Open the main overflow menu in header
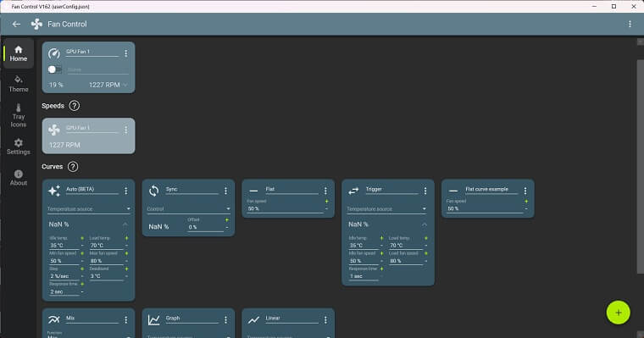Viewport: 644px width, 338px height. tap(630, 25)
